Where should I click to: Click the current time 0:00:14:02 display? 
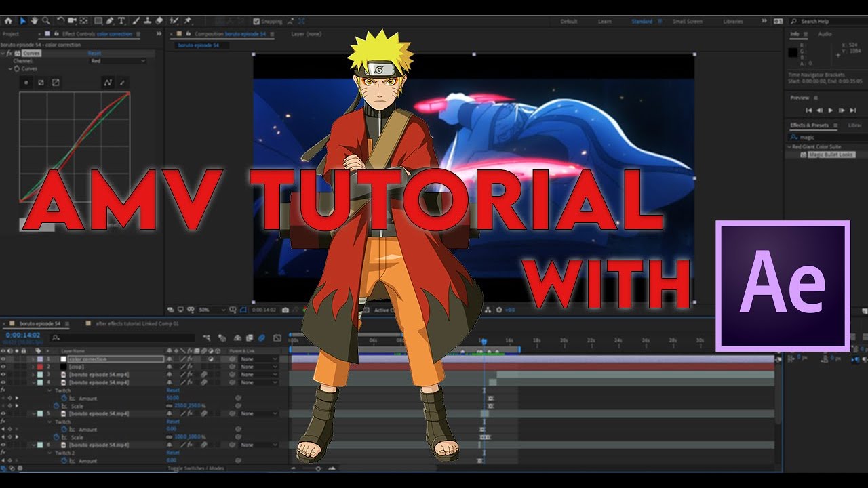pos(23,335)
